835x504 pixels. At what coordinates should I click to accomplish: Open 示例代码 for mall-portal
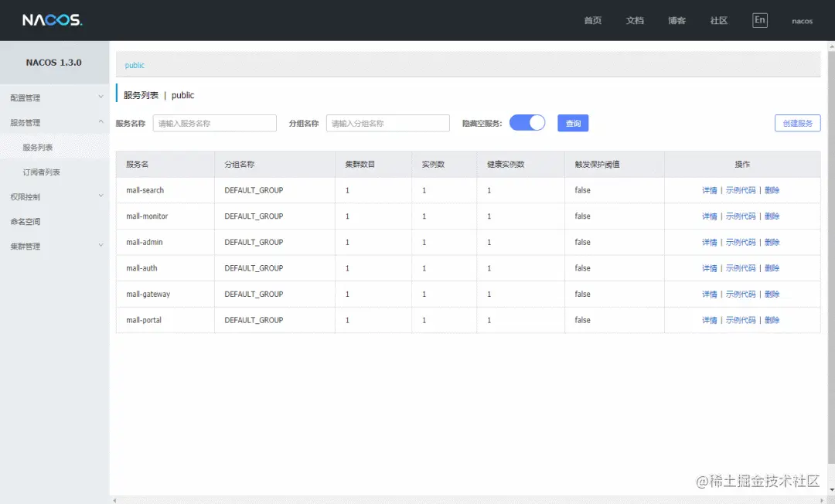(741, 320)
